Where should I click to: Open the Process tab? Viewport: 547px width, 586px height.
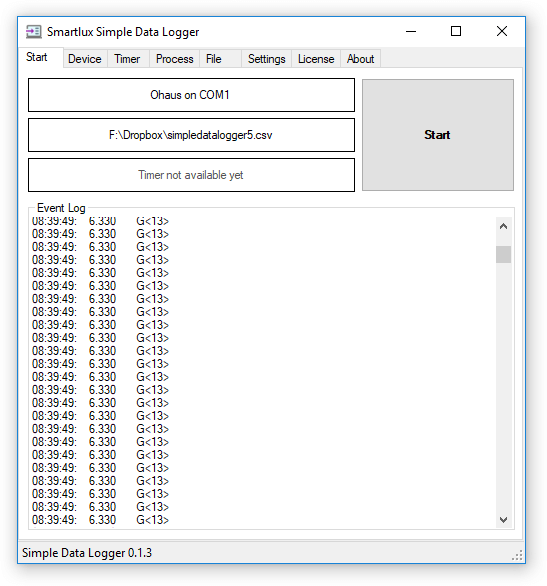[x=174, y=59]
